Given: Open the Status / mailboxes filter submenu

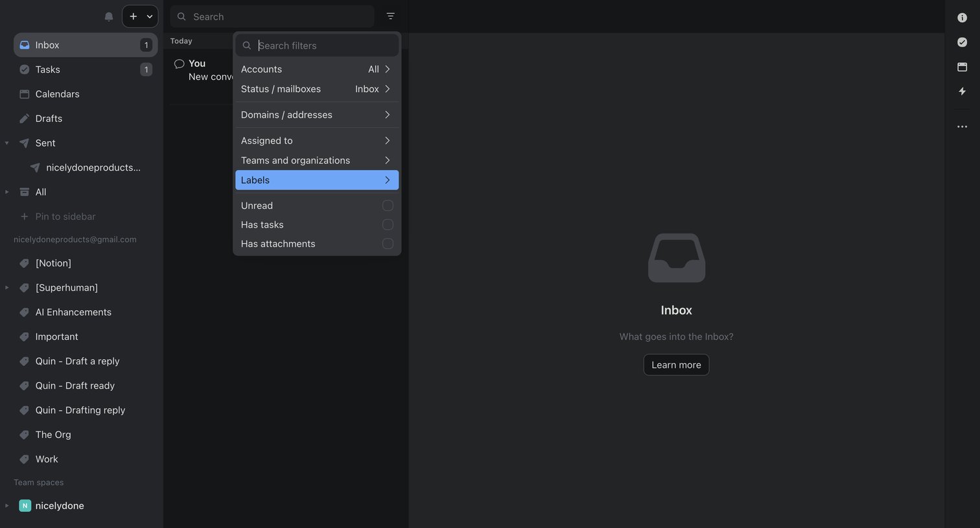Looking at the screenshot, I should tap(317, 89).
